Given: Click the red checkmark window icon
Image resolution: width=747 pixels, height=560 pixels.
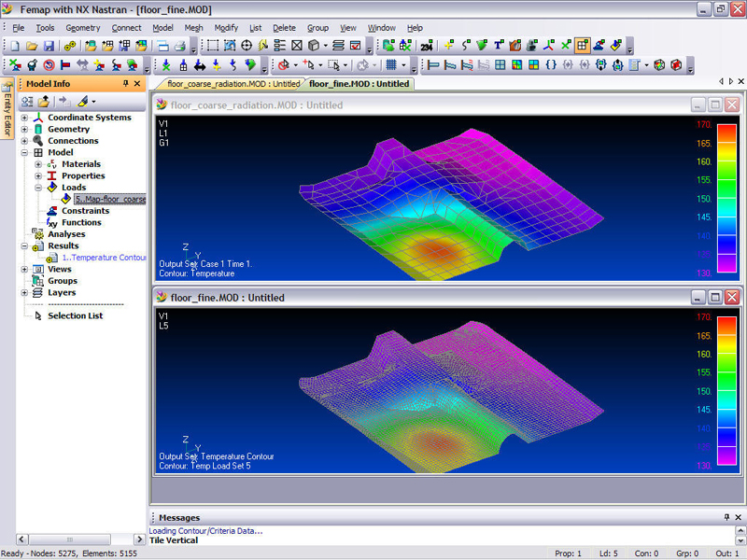Looking at the screenshot, I should click(356, 45).
